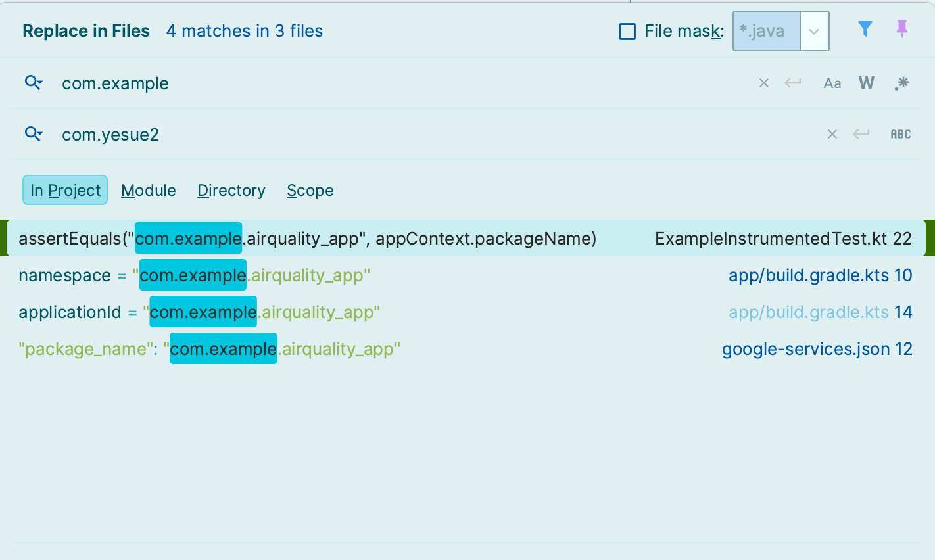The image size is (935, 560).
Task: Clear the com.yesue2 replace text
Action: (x=832, y=134)
